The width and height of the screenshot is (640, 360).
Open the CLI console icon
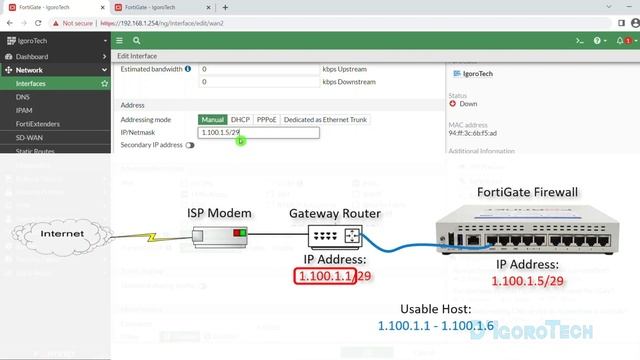tap(580, 40)
